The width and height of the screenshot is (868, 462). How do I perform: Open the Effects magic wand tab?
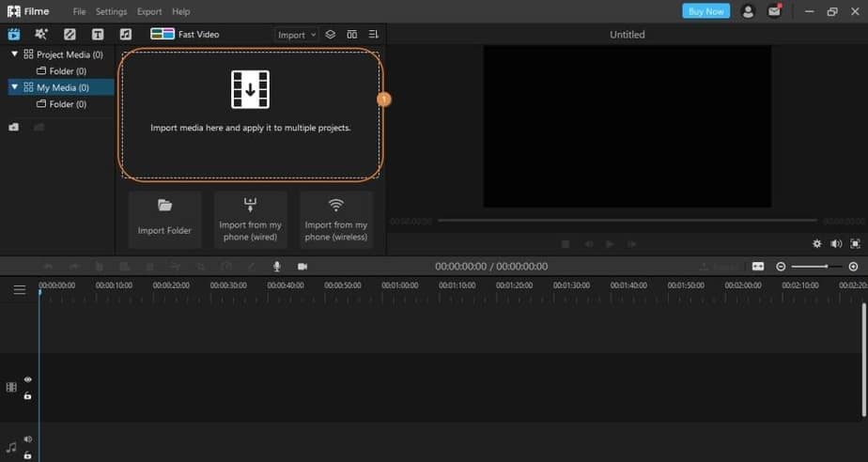[x=41, y=35]
